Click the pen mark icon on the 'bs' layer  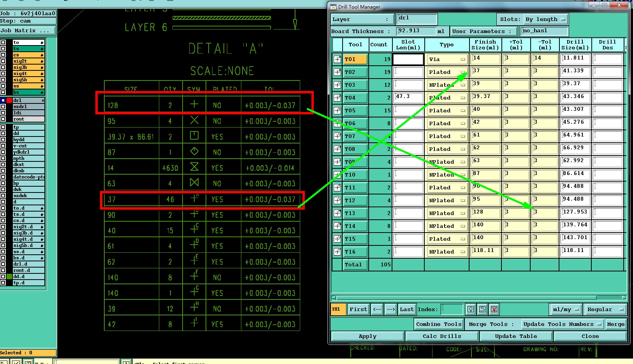pos(42,93)
